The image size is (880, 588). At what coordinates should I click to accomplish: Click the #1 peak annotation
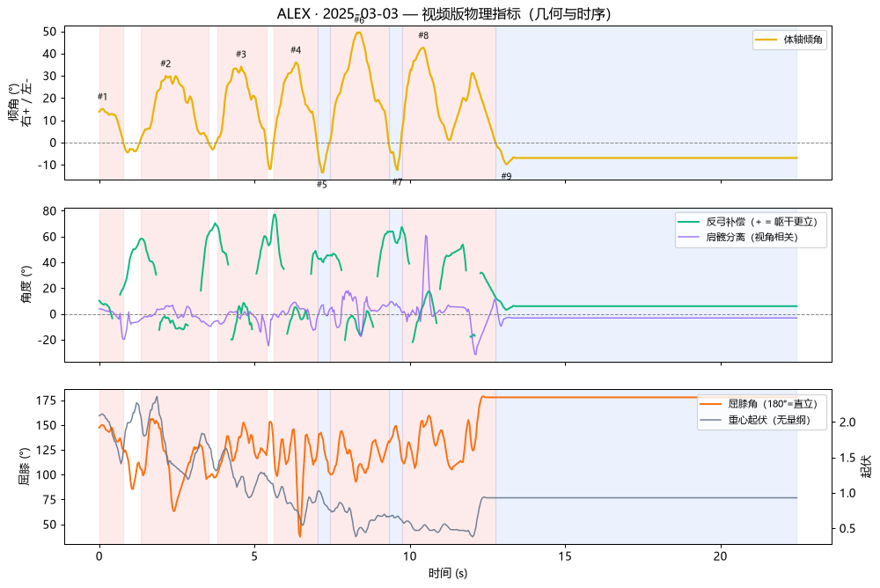102,97
